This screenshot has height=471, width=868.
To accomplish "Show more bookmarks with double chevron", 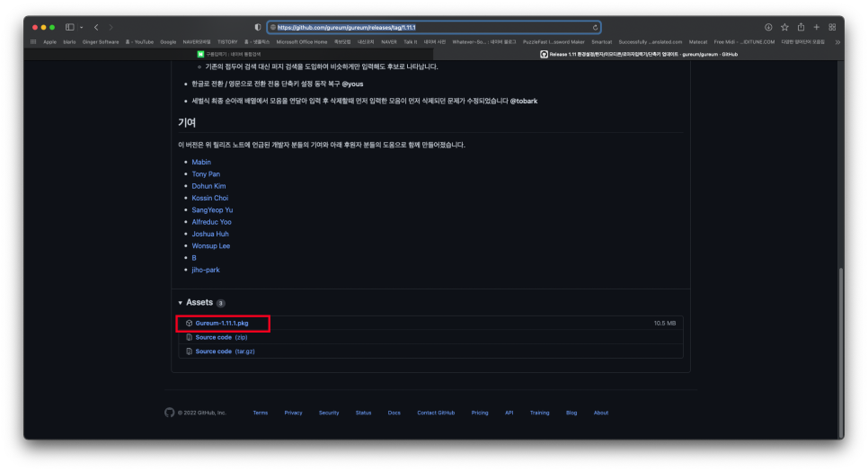I will (x=837, y=42).
